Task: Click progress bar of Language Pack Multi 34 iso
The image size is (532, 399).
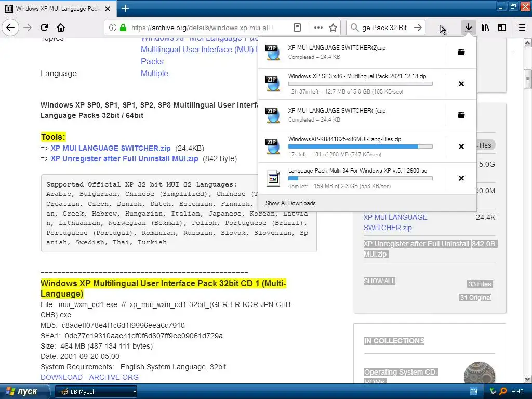Action: 361,178
